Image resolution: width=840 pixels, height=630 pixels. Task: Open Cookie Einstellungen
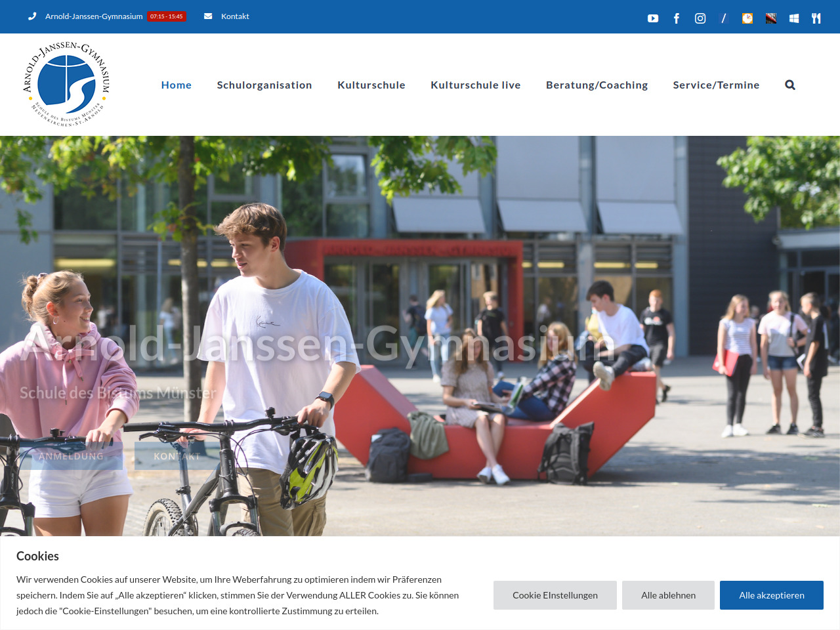[x=555, y=595]
